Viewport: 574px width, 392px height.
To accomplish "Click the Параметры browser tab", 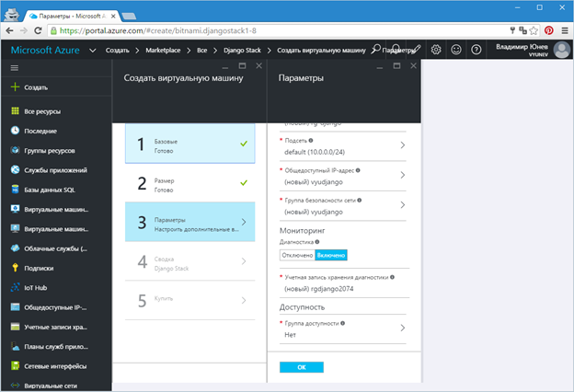I will tap(72, 17).
